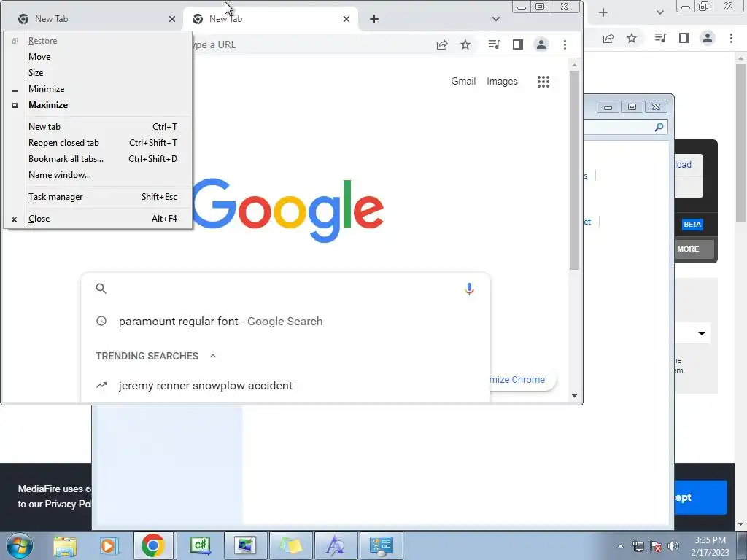Image resolution: width=747 pixels, height=560 pixels.
Task: Start voice search with microphone icon
Action: (469, 289)
